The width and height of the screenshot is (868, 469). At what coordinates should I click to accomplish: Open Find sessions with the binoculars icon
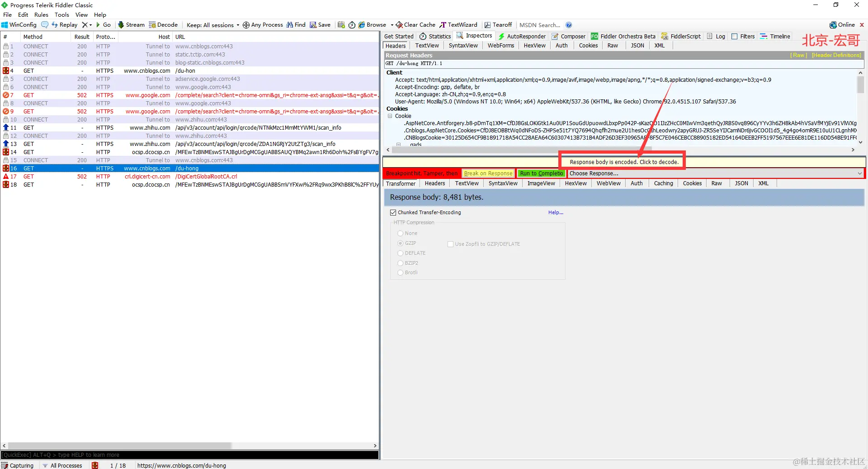290,25
